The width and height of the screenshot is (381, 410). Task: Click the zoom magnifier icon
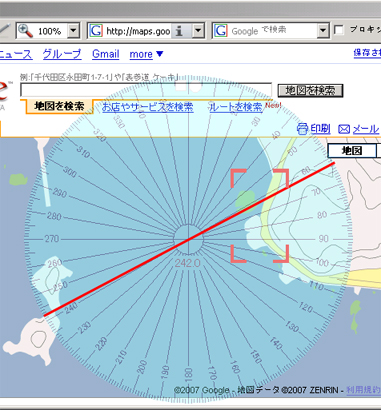(x=25, y=31)
